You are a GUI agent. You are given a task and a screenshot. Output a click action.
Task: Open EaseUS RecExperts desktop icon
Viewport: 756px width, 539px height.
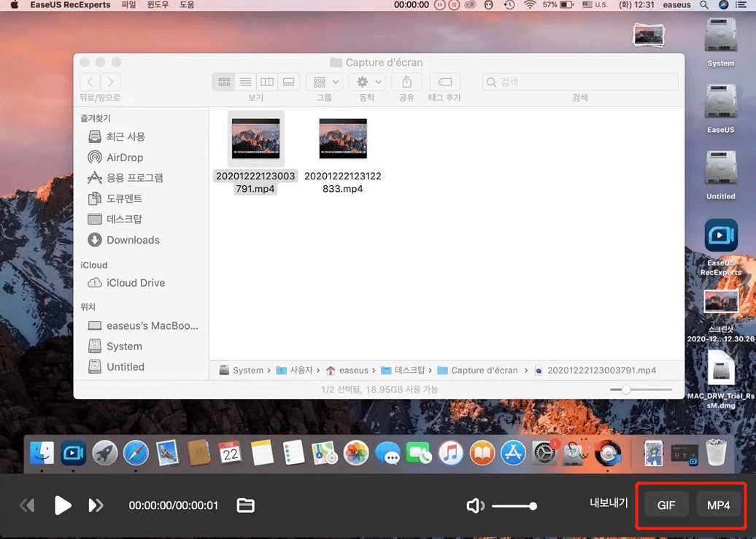pyautogui.click(x=720, y=236)
